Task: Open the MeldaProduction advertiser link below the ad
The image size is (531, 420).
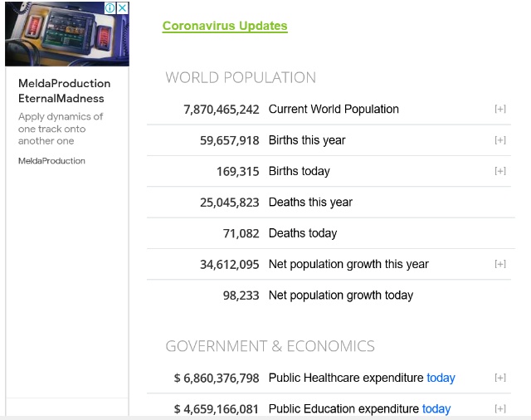Action: 51,161
